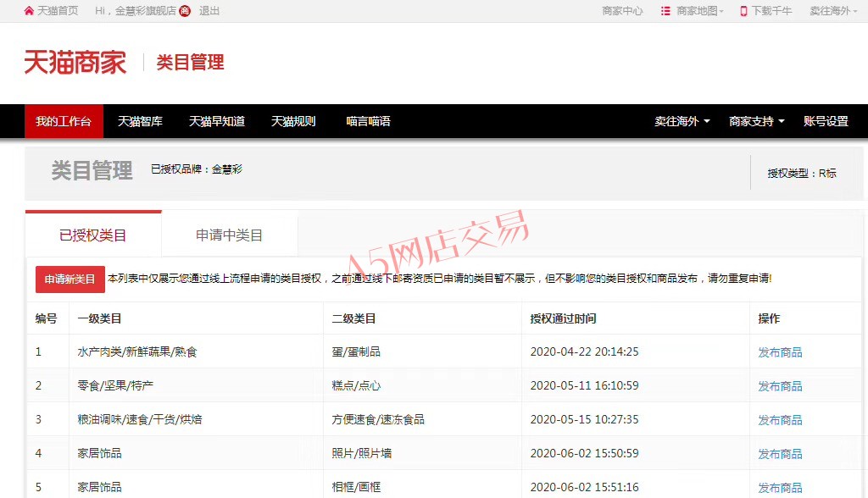This screenshot has height=498, width=868.
Task: Click the red 商 badge beside the store name
Action: [185, 11]
